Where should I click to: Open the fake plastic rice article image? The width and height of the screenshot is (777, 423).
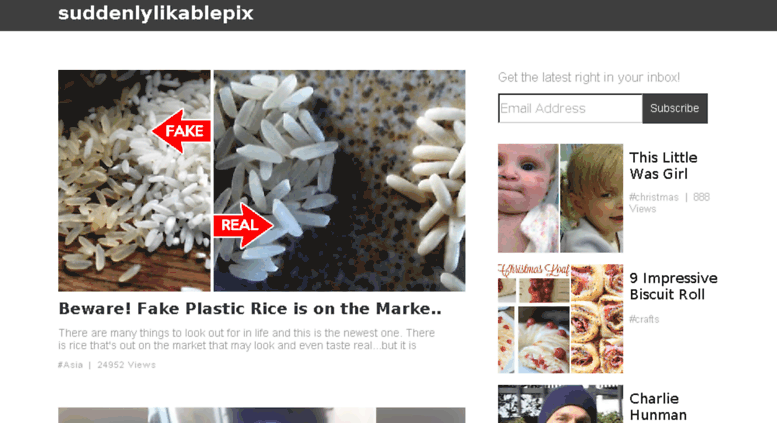click(x=262, y=180)
